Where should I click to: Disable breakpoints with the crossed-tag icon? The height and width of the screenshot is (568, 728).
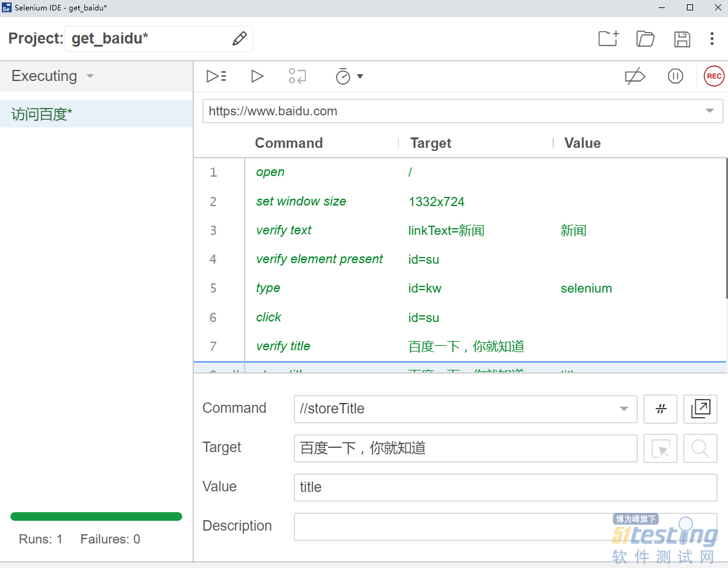point(635,76)
